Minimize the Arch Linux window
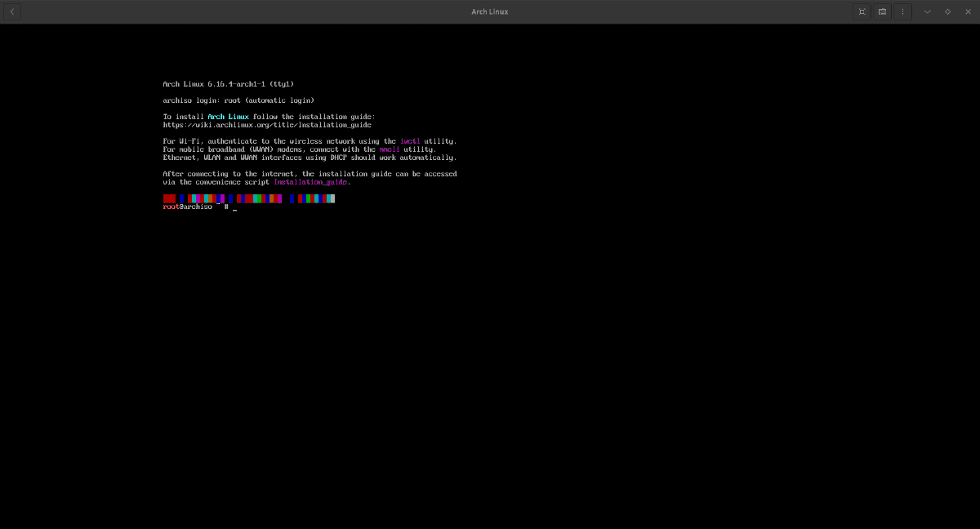The height and width of the screenshot is (529, 980). (927, 11)
